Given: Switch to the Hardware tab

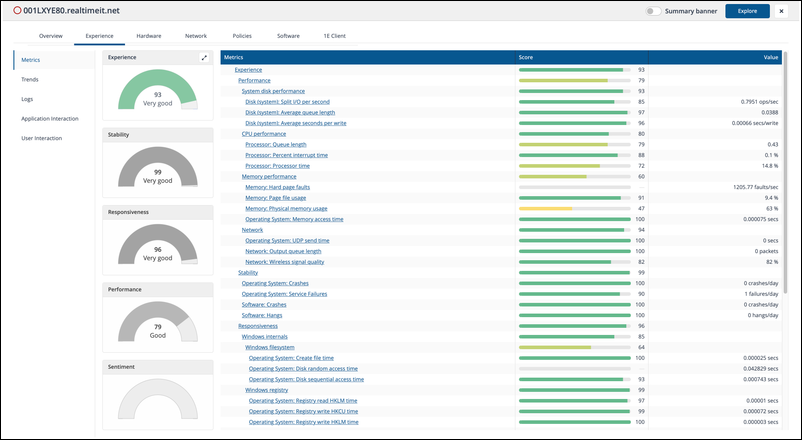Looking at the screenshot, I should point(148,35).
